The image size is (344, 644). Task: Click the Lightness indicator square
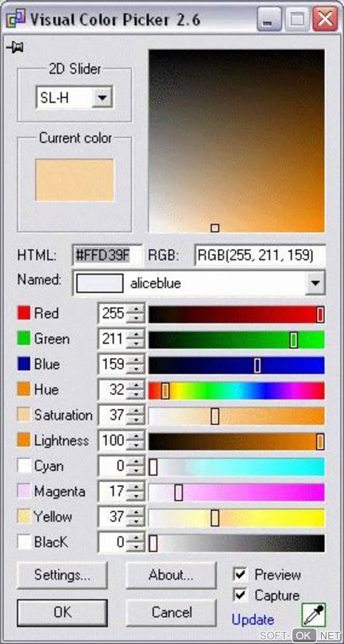click(x=24, y=440)
